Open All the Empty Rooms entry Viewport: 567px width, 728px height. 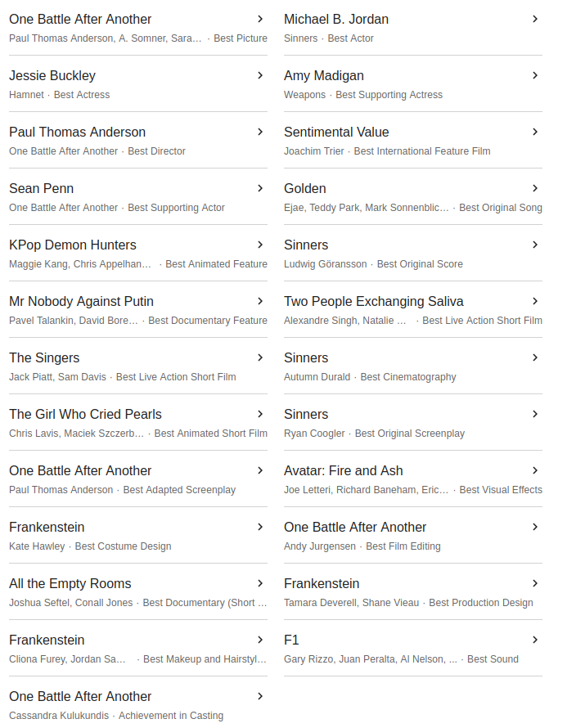(x=138, y=592)
